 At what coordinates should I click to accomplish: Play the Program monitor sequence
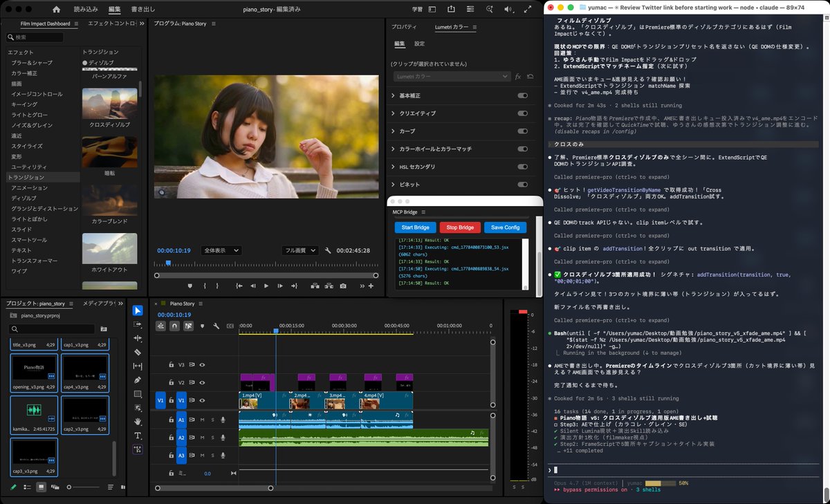click(266, 286)
